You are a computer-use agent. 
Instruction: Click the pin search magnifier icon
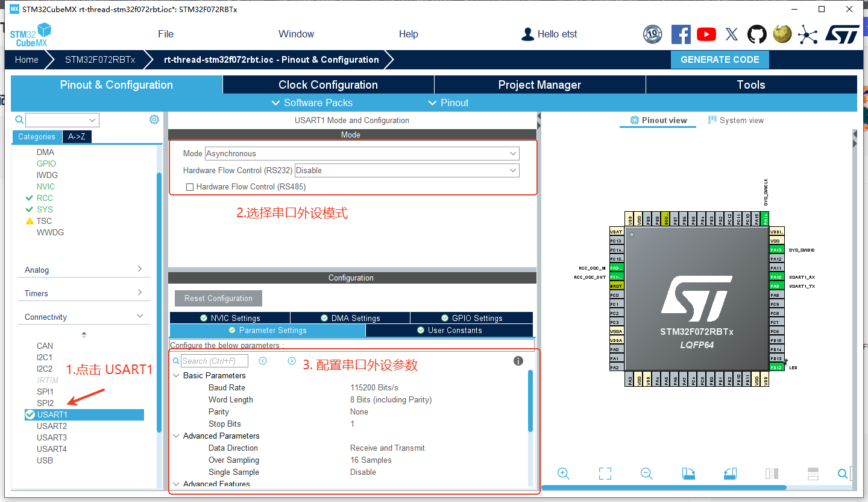point(843,474)
